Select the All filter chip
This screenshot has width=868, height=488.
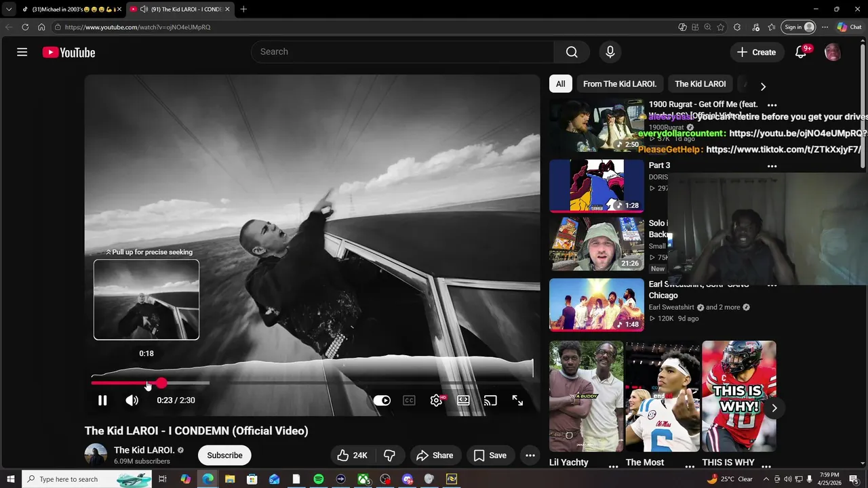tap(561, 84)
